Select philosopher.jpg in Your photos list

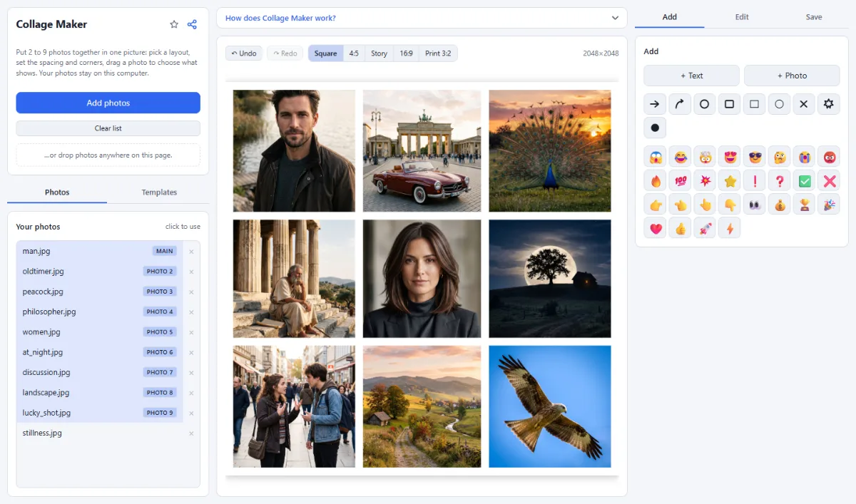[x=100, y=312]
